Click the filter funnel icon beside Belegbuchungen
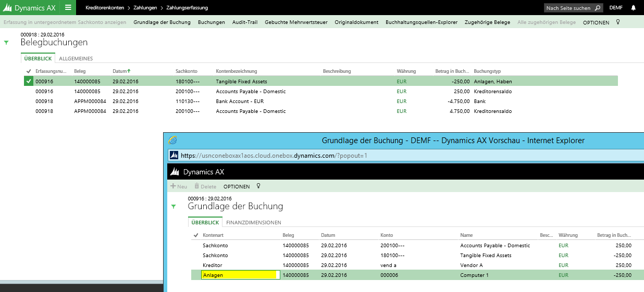Screen dimensions: 644x292 (6, 43)
